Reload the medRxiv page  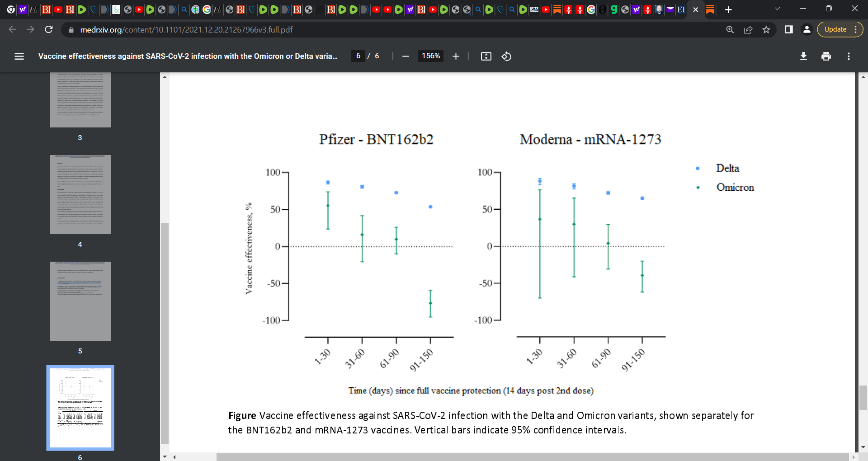pyautogui.click(x=48, y=29)
